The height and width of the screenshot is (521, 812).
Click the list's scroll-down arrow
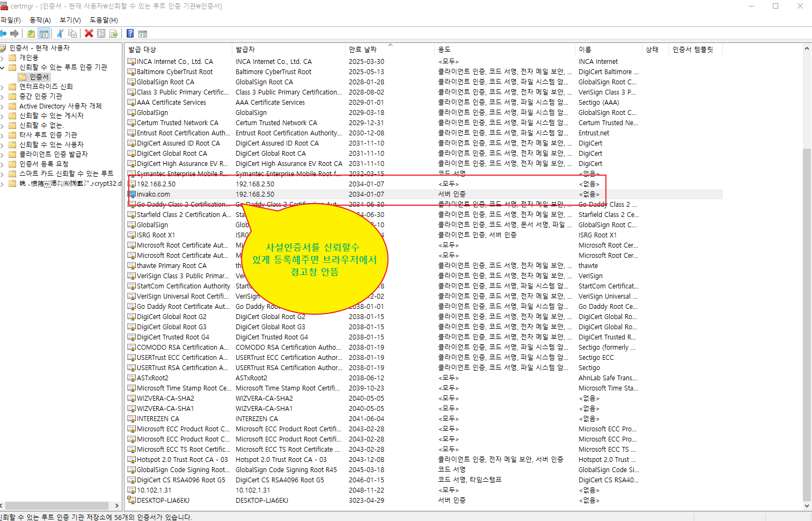pos(807,506)
